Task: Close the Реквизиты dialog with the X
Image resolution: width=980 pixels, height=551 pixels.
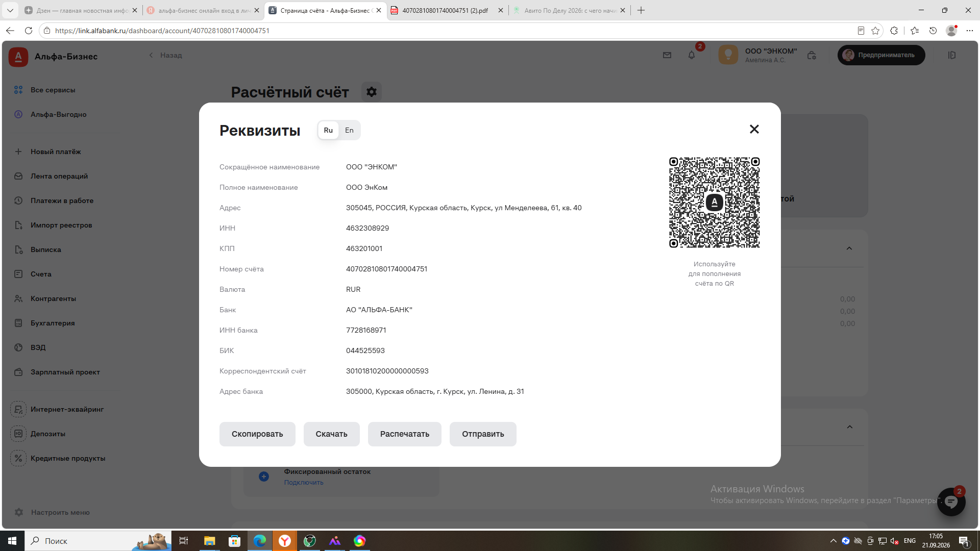Action: [754, 129]
